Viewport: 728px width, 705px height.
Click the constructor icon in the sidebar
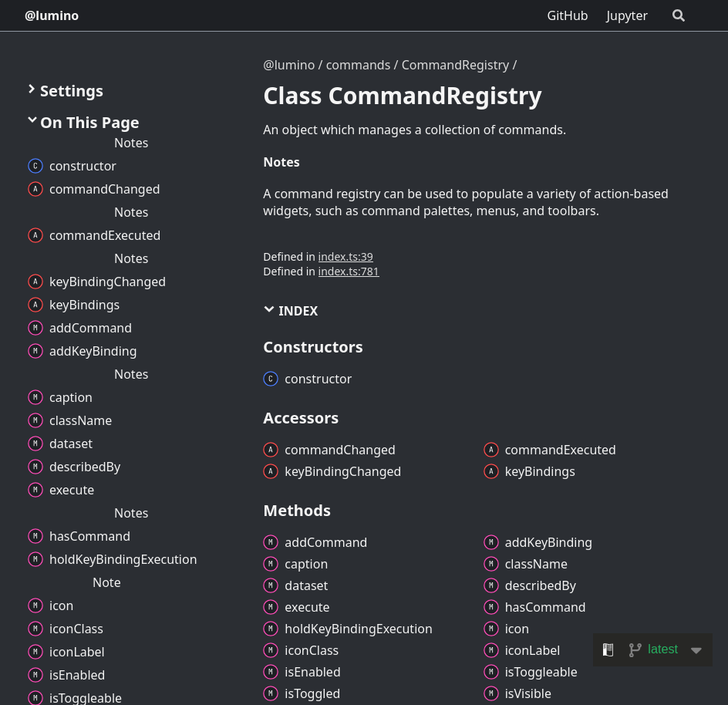[x=35, y=166]
